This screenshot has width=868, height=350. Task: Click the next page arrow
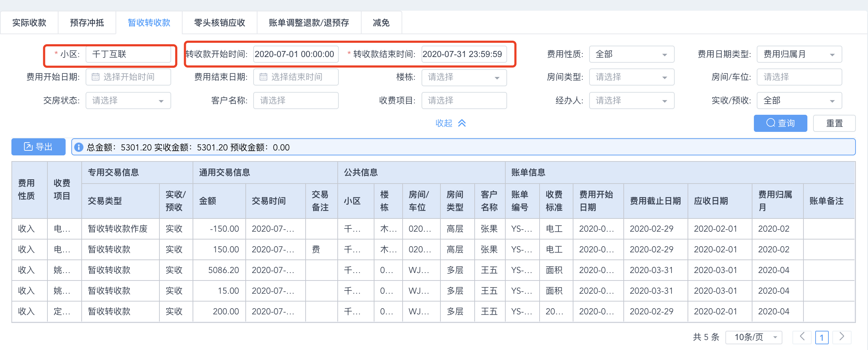coord(842,337)
